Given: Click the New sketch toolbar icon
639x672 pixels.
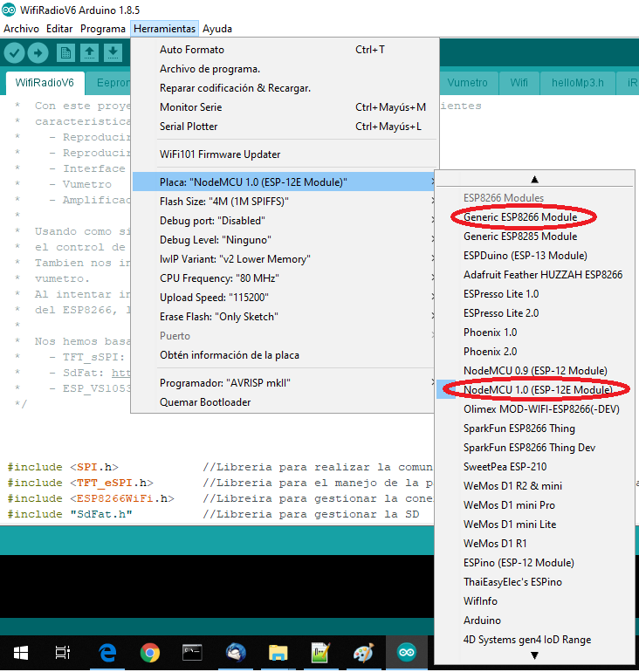Looking at the screenshot, I should (65, 53).
